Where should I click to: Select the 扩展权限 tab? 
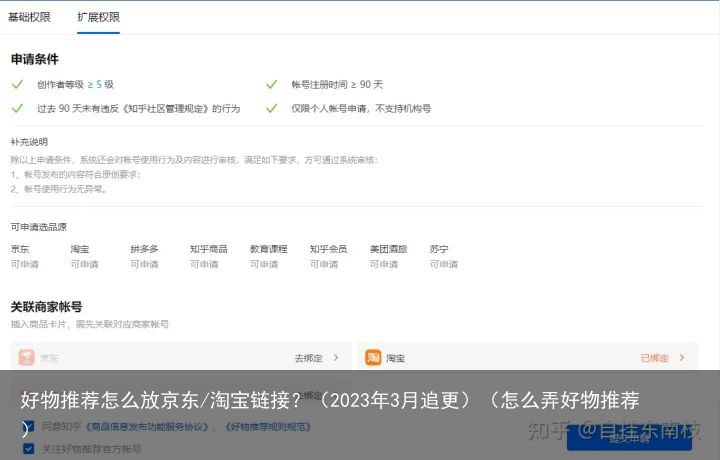[x=98, y=17]
